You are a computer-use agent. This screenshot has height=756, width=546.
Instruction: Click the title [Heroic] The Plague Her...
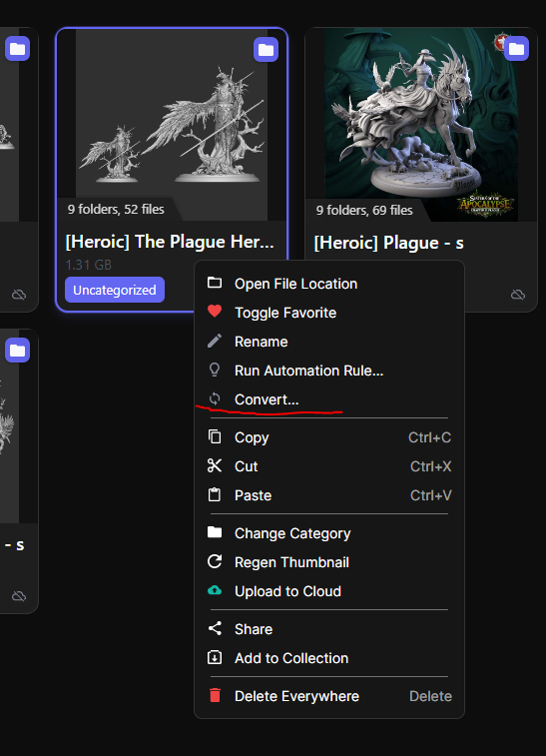[x=170, y=242]
